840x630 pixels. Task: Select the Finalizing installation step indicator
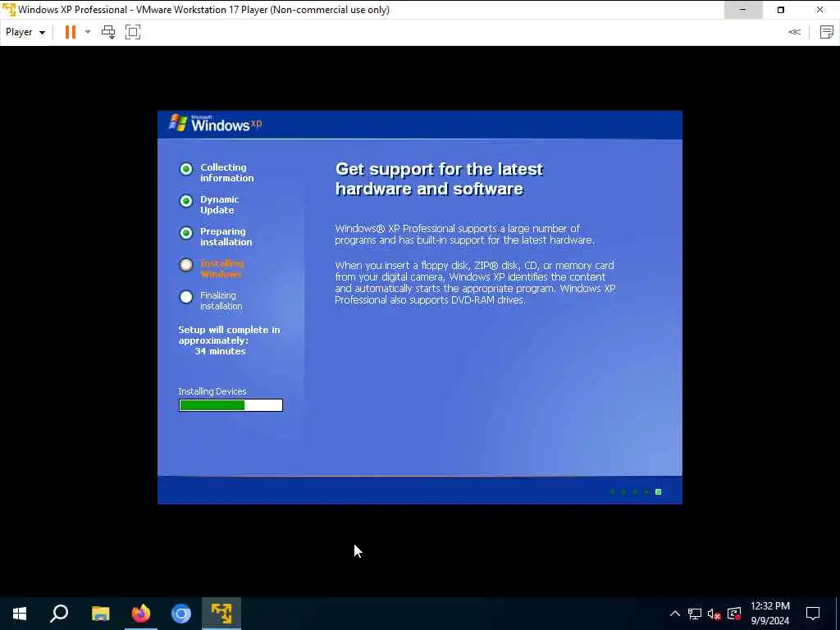click(186, 297)
